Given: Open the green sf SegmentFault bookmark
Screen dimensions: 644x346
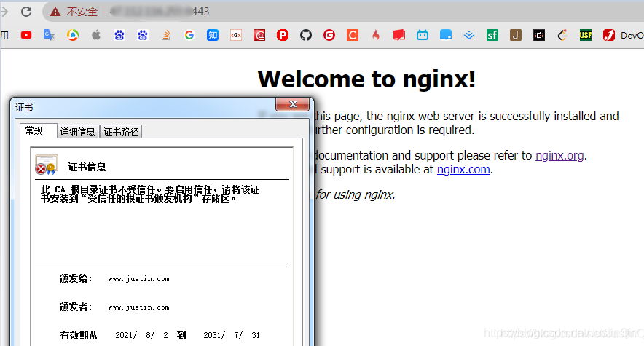Looking at the screenshot, I should coord(492,35).
